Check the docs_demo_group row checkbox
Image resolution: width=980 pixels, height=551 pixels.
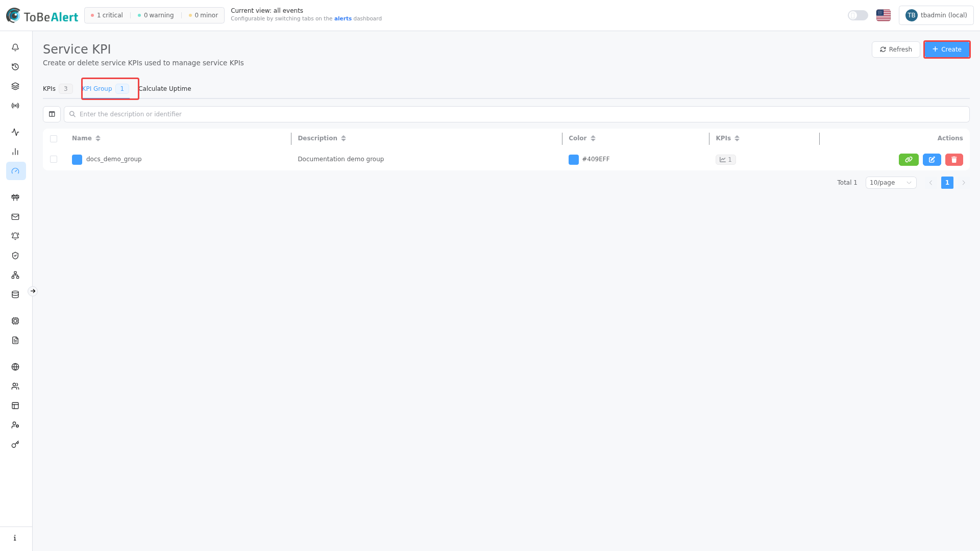point(54,159)
